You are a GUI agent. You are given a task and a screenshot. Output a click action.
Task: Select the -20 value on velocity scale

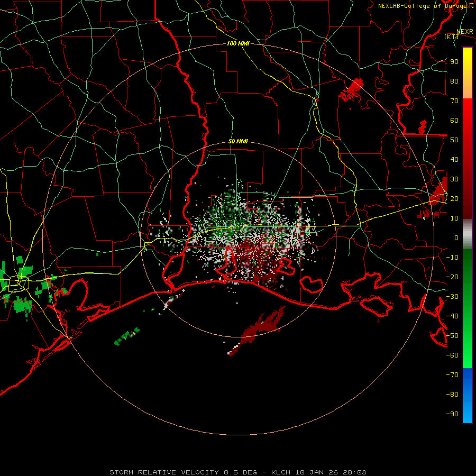coord(452,277)
